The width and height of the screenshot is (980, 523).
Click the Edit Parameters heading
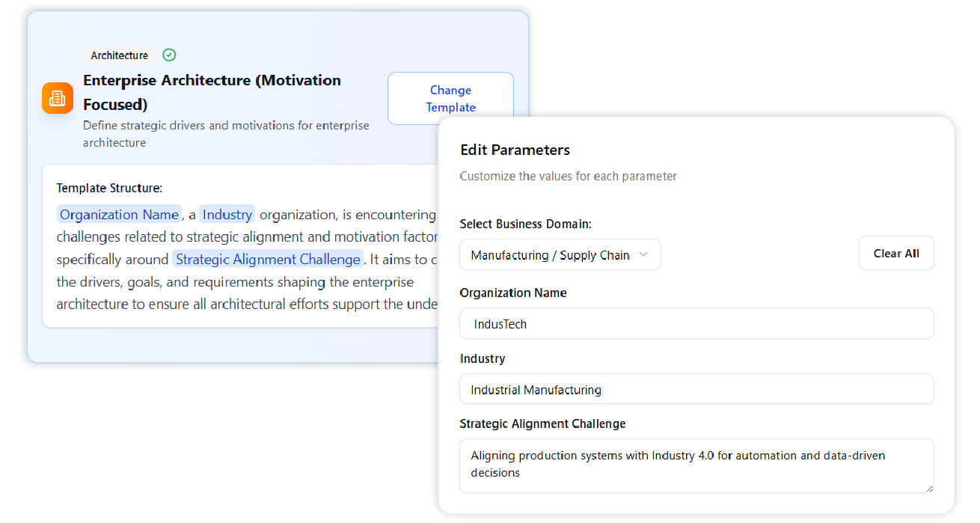(x=515, y=150)
